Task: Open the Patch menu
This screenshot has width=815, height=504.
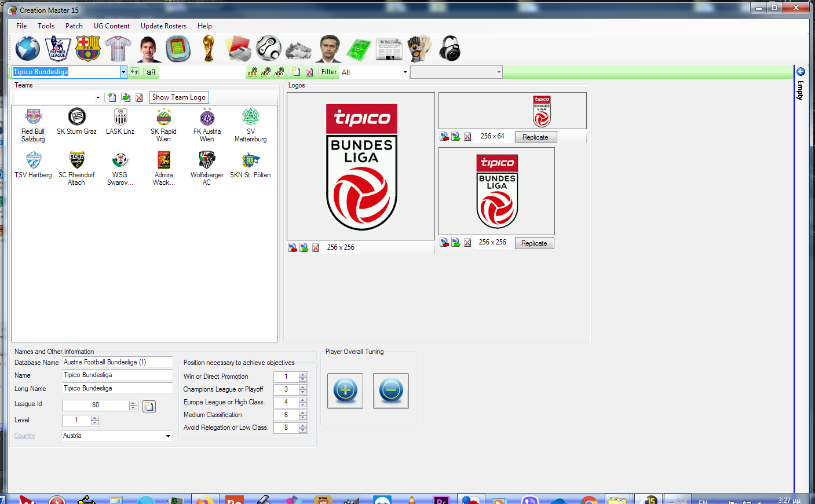Action: [74, 26]
